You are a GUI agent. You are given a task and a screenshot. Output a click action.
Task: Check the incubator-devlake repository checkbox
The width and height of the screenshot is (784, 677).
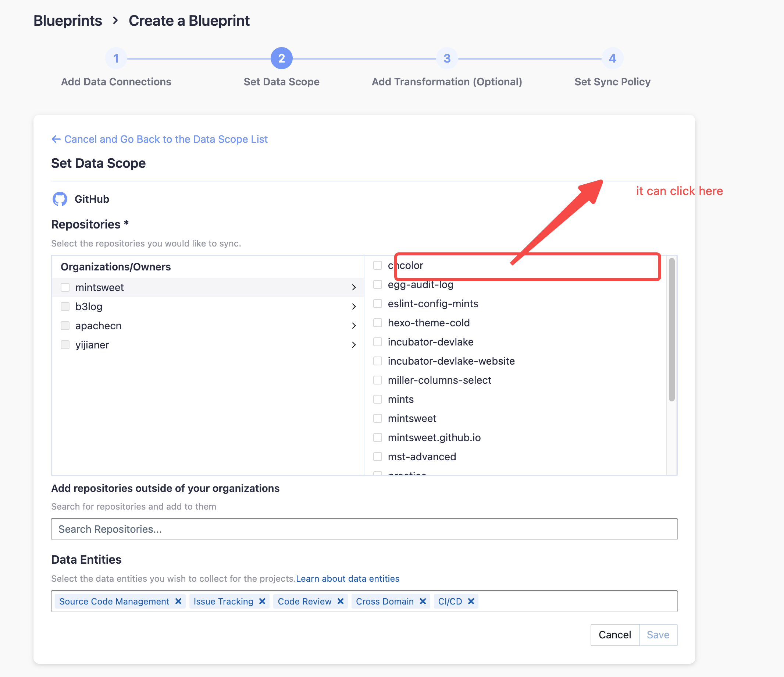[x=377, y=341]
